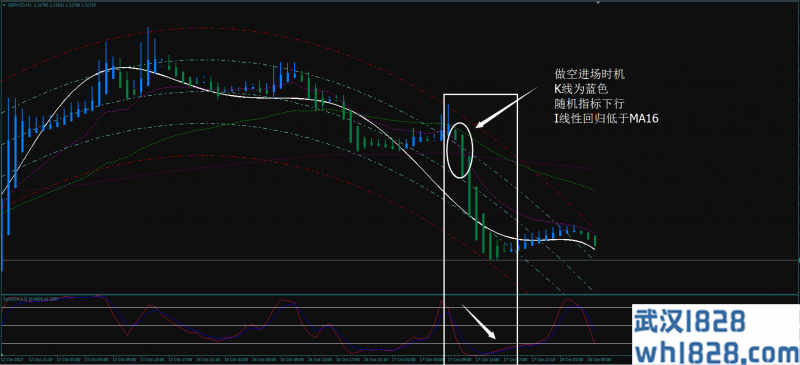Select the white rectangle highlight border

[481, 229]
